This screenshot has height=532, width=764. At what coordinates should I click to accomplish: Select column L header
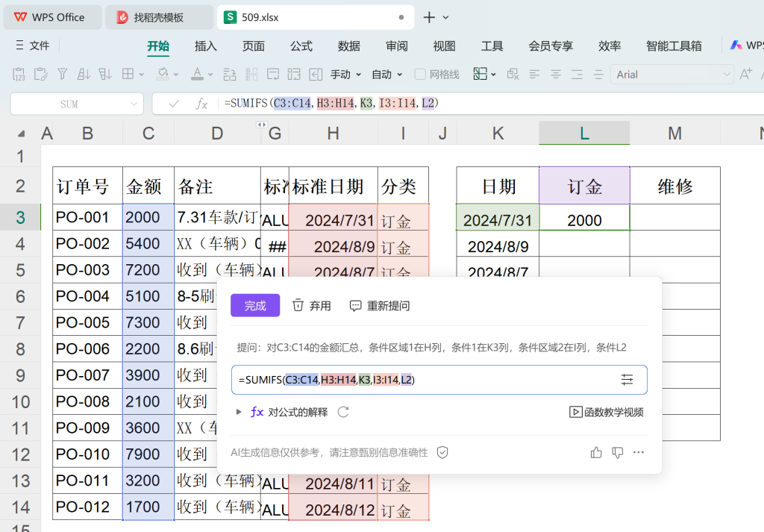pos(584,133)
